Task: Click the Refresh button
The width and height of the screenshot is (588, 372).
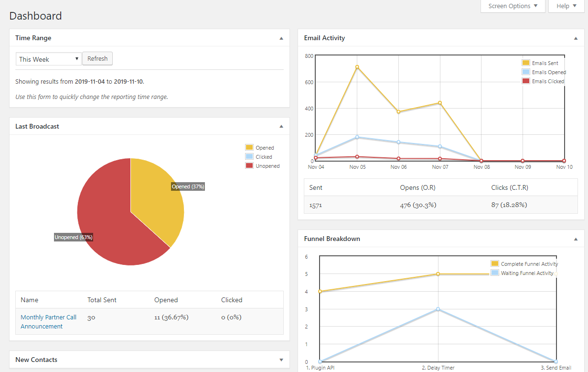Action: [x=97, y=59]
